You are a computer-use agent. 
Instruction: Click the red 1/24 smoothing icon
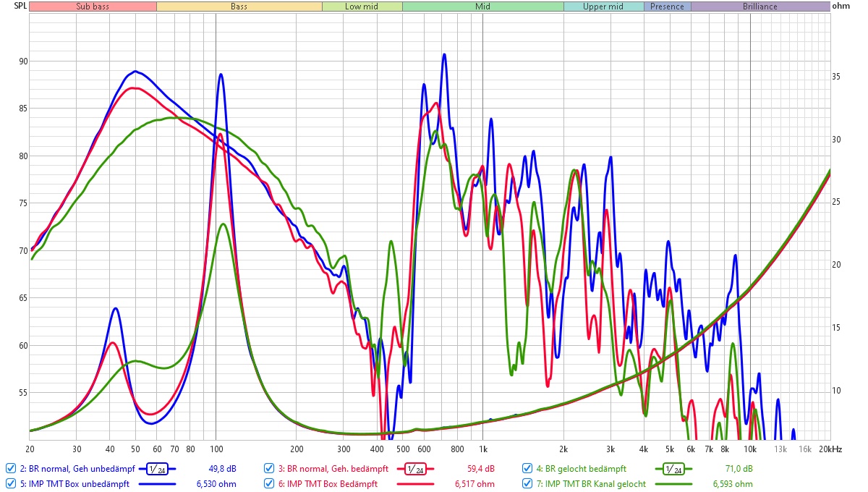(417, 468)
